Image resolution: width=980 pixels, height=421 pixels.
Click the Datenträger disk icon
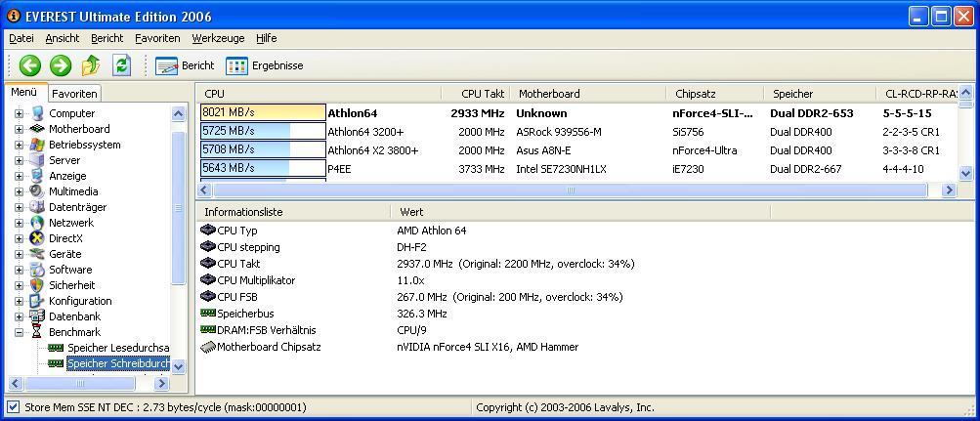[37, 207]
